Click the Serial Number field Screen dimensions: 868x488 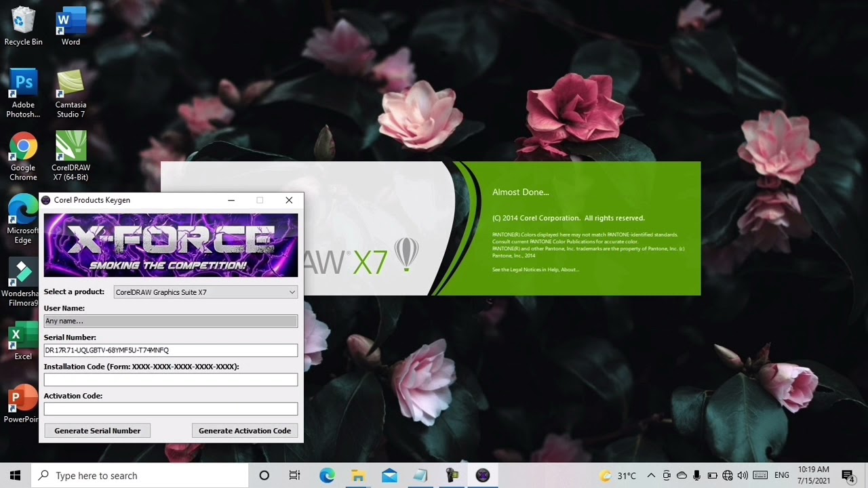[171, 350]
